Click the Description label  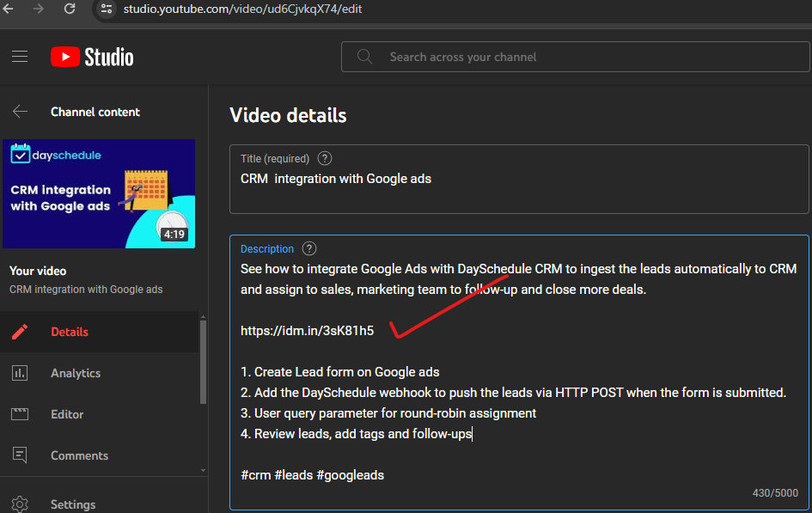click(x=266, y=249)
